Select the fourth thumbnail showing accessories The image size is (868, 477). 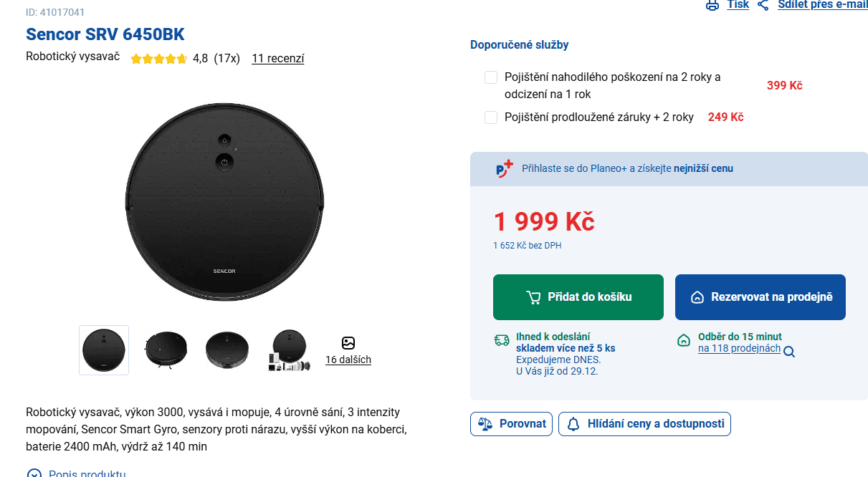point(289,350)
